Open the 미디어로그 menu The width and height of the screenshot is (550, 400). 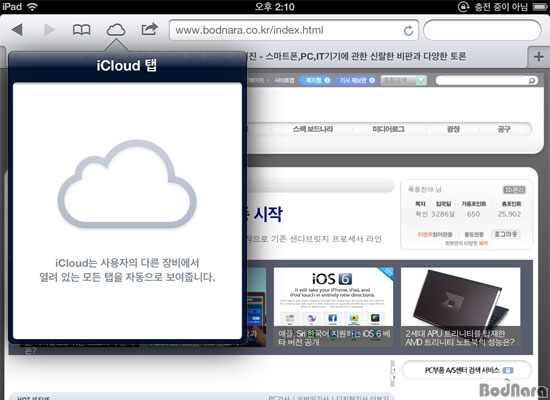(x=388, y=129)
